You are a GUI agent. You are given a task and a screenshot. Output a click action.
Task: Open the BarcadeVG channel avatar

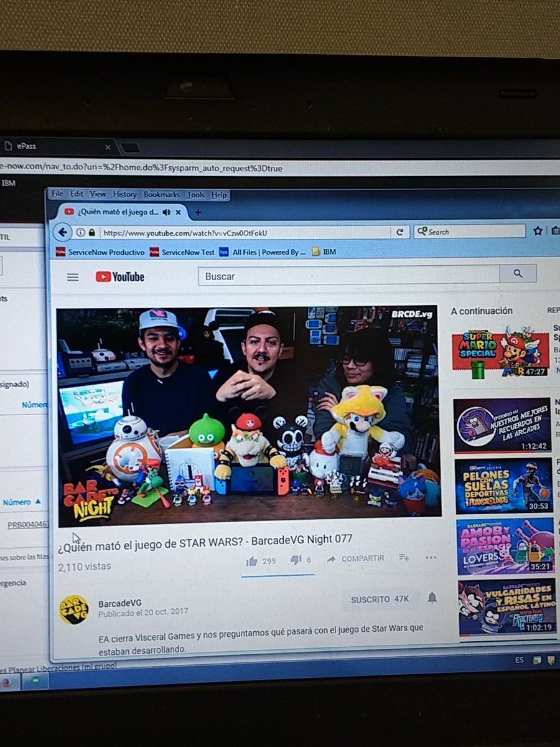(x=74, y=609)
